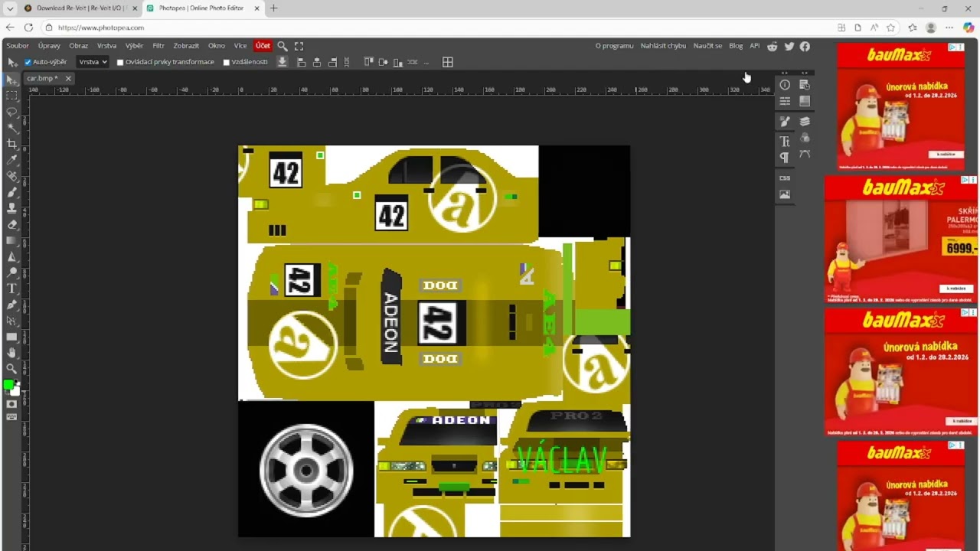Open the Obraz menu

79,46
